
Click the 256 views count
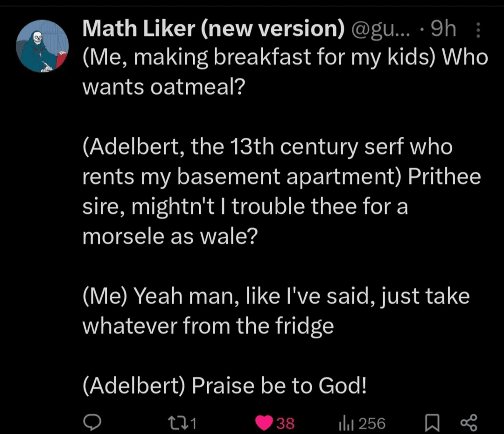371,423
